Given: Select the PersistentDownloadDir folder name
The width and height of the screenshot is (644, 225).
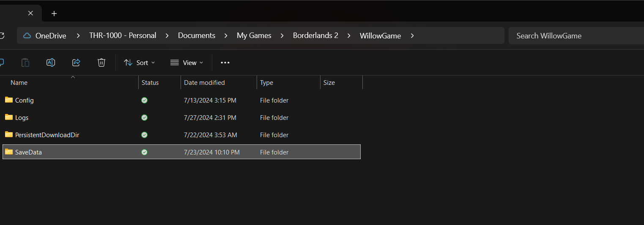Looking at the screenshot, I should [47, 135].
